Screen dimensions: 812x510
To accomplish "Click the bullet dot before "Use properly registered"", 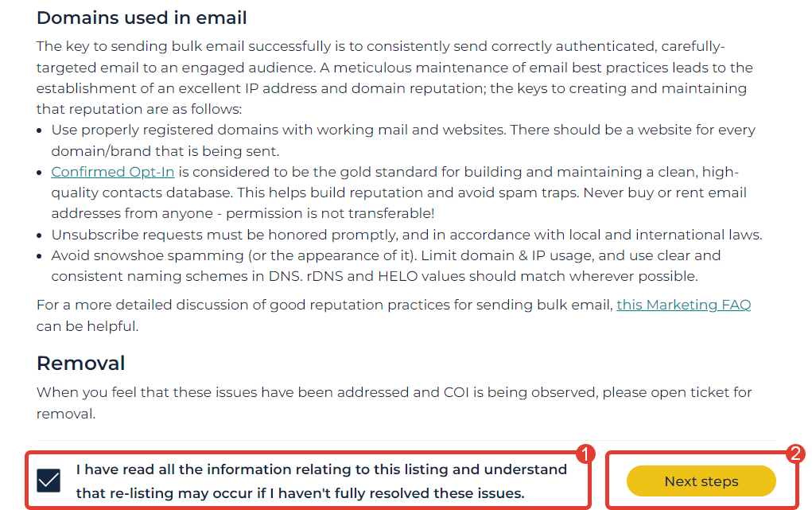I will tap(39, 130).
